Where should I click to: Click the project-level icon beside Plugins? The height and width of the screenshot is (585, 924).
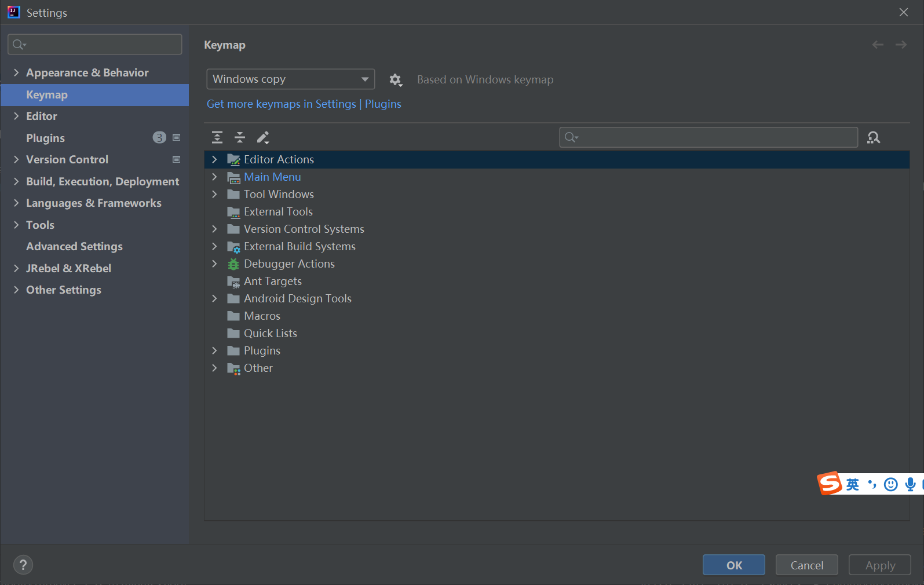(x=177, y=138)
